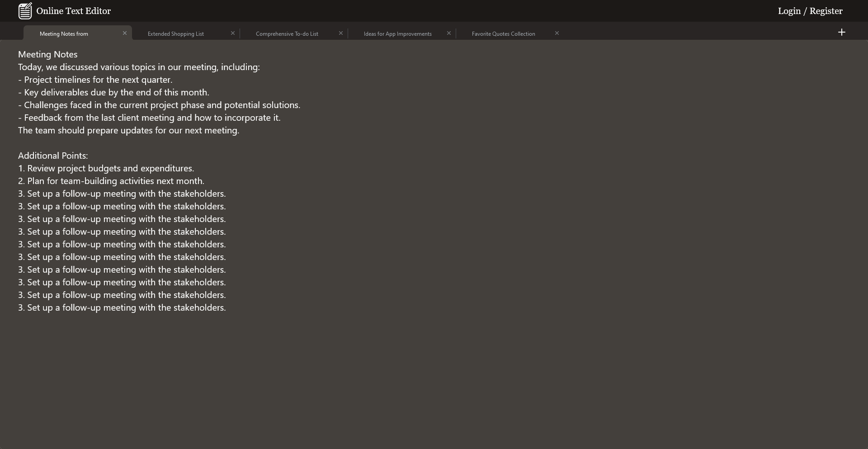Open the Ideas for App Improvements tab

click(x=397, y=34)
